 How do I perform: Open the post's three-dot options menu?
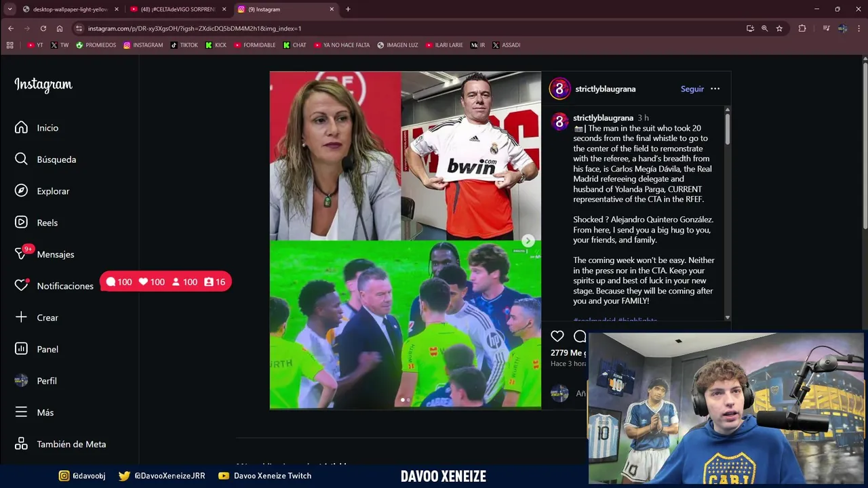click(715, 89)
